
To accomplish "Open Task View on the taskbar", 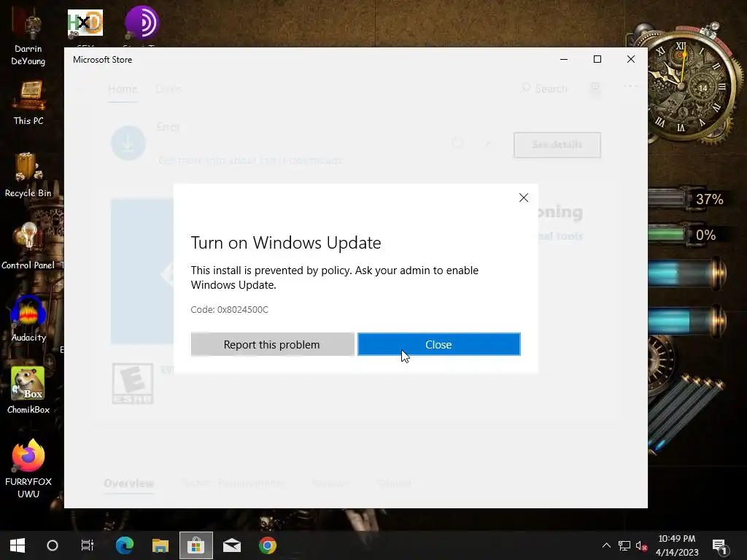I will click(x=88, y=545).
